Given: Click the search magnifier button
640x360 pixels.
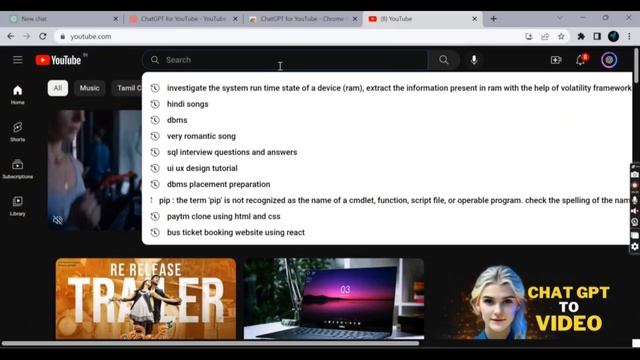Looking at the screenshot, I should coord(444,60).
